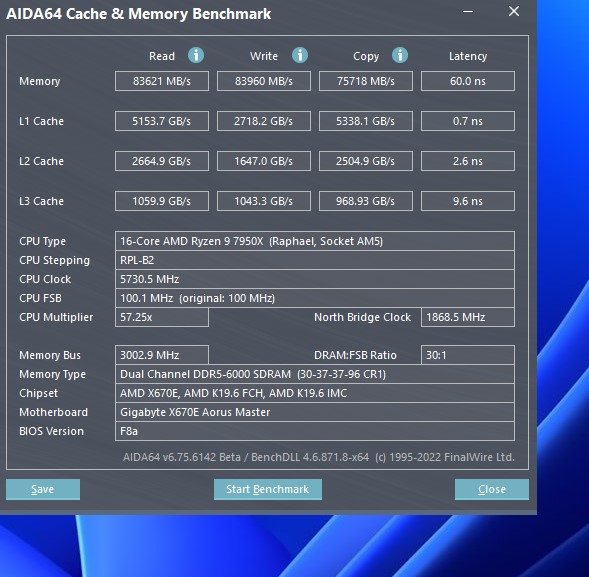Select L3 Cache read 1059.9 GB/s
This screenshot has height=577, width=589.
point(162,201)
